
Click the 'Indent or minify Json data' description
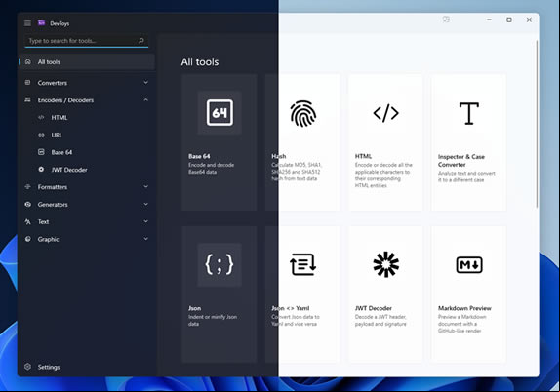coord(213,320)
